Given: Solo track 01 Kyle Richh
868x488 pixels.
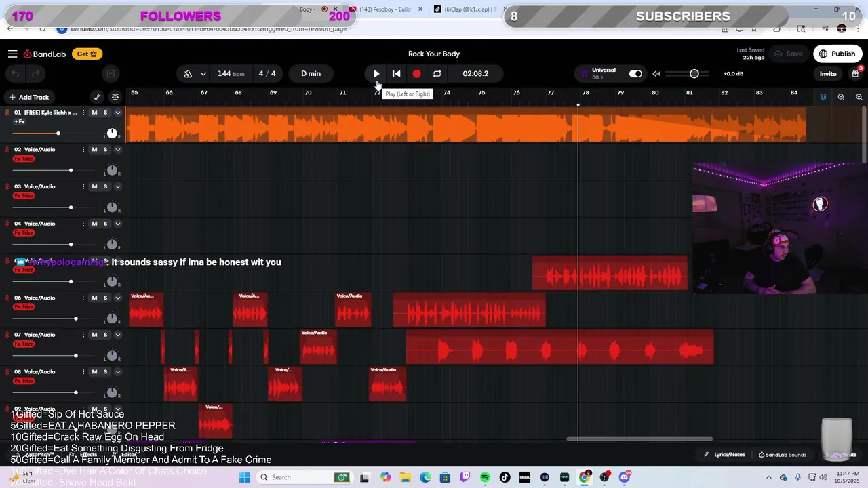Looking at the screenshot, I should 105,113.
